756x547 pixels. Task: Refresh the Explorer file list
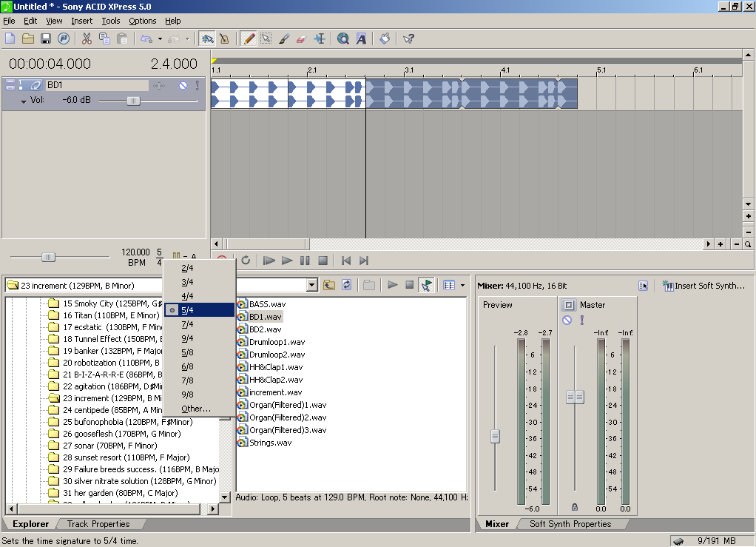347,285
